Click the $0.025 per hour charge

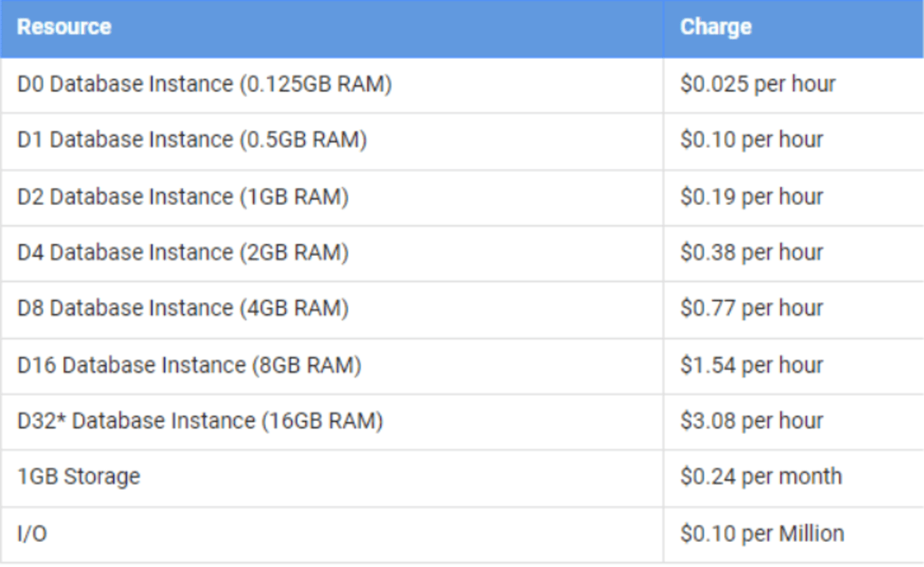757,83
